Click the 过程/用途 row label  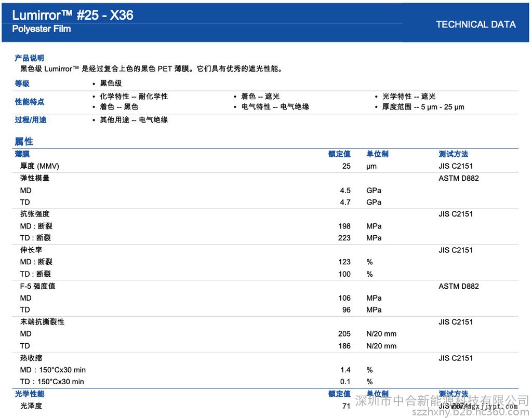30,120
